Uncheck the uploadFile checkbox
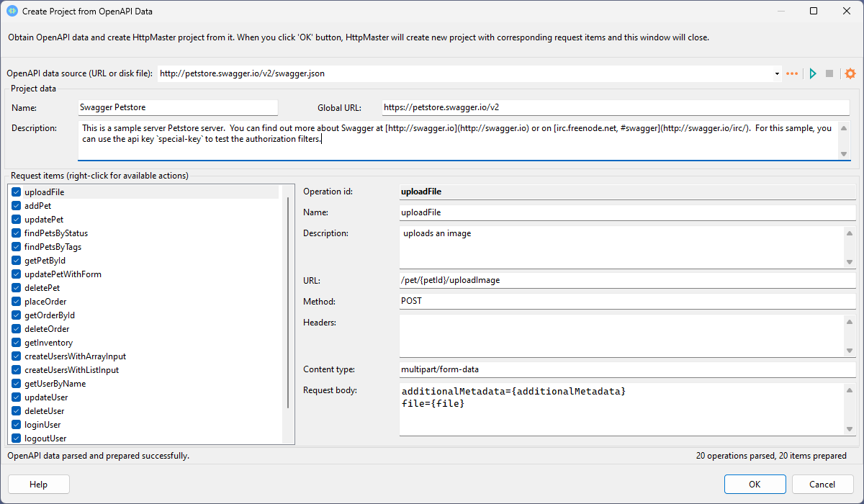The image size is (864, 504). [x=17, y=192]
